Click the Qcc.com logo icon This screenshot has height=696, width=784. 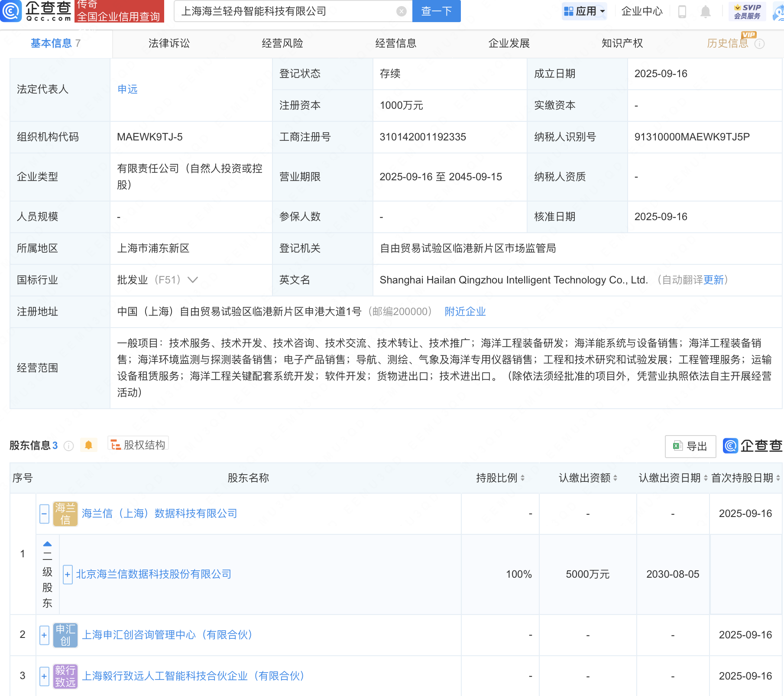pos(11,11)
